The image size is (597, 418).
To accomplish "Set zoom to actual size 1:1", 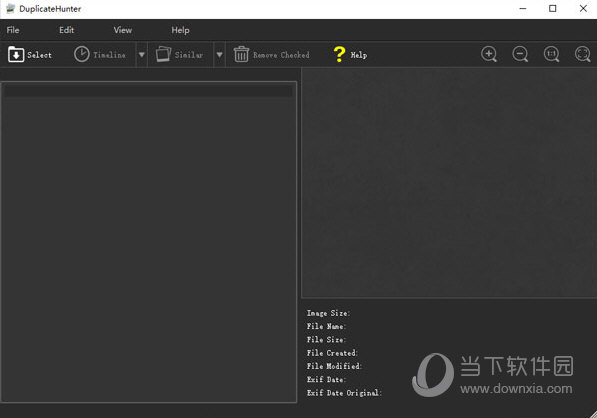I will (551, 54).
